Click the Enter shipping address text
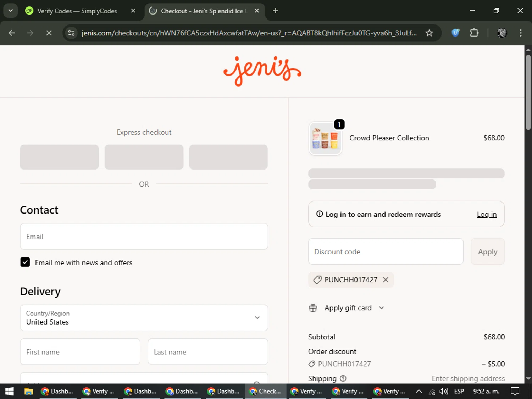 tap(468, 378)
